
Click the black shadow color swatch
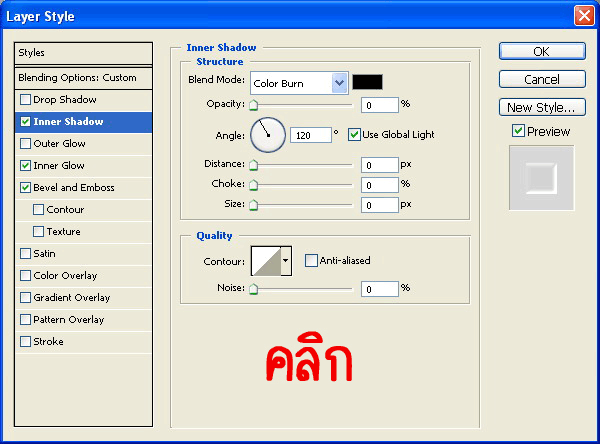click(x=367, y=82)
